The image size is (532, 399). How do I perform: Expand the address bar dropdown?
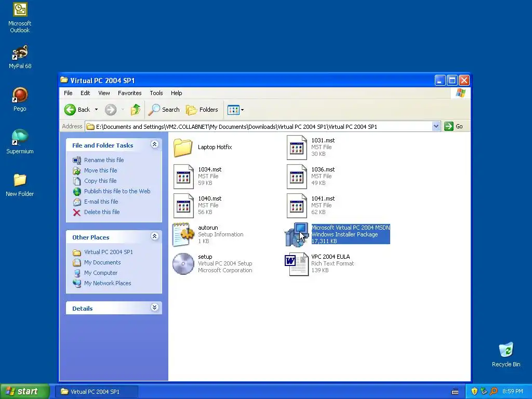point(436,127)
